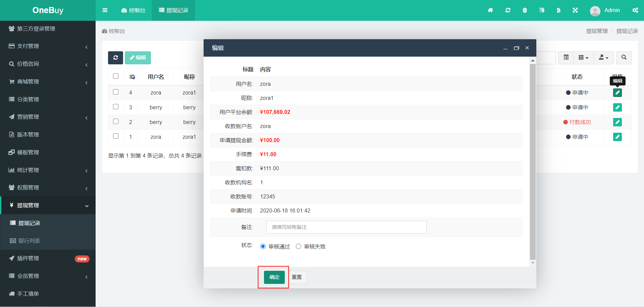The image size is (644, 307).
Task: Click the home icon in top bar
Action: (x=490, y=10)
